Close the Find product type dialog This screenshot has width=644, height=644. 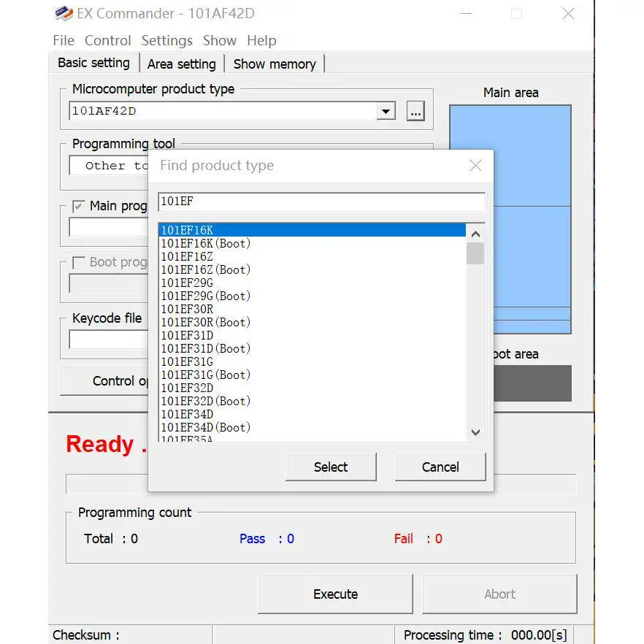pyautogui.click(x=475, y=166)
